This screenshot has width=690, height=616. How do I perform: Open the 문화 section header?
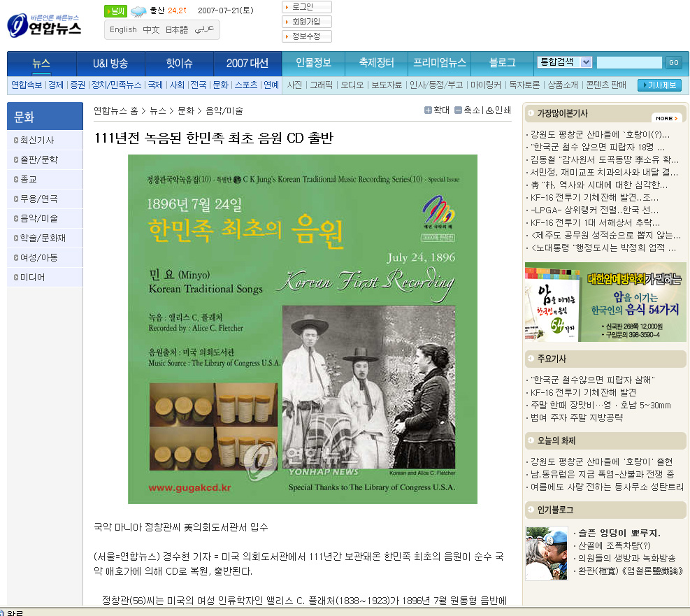pyautogui.click(x=45, y=117)
